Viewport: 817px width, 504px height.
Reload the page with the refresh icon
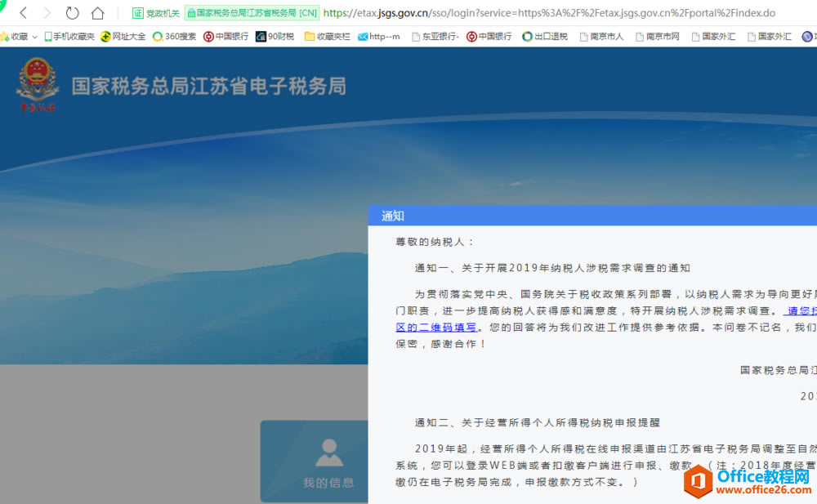tap(72, 12)
